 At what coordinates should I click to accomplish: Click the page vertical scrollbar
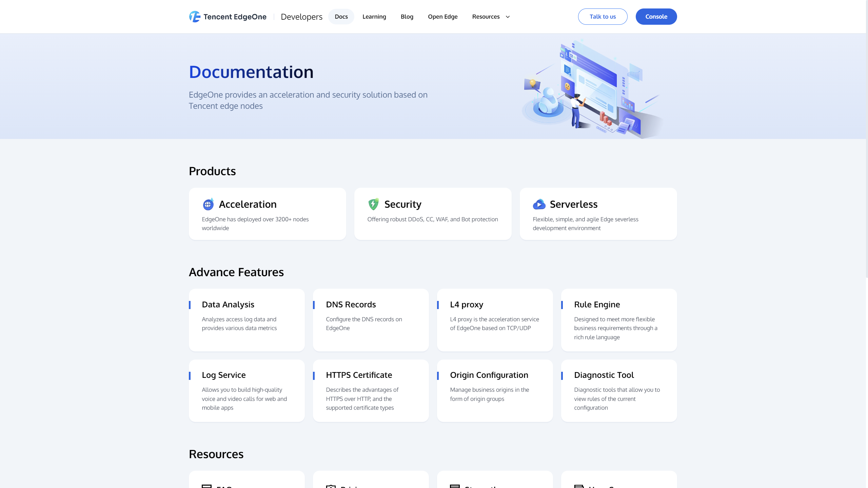(867, 139)
